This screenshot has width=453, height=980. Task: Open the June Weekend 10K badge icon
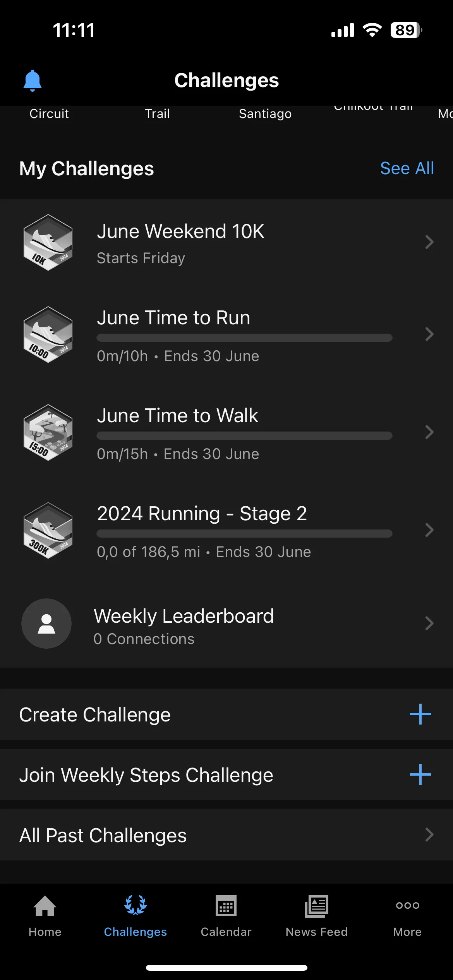coord(48,242)
